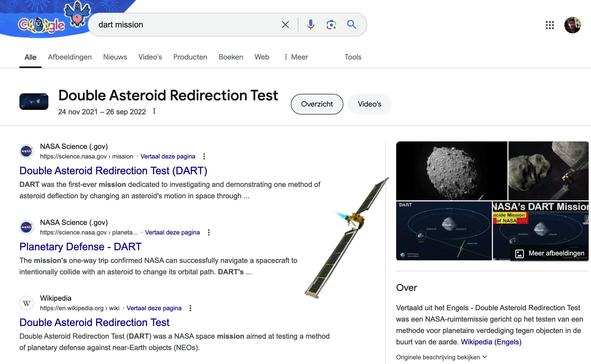
Task: Switch to the Nieuws tab
Action: click(x=115, y=57)
